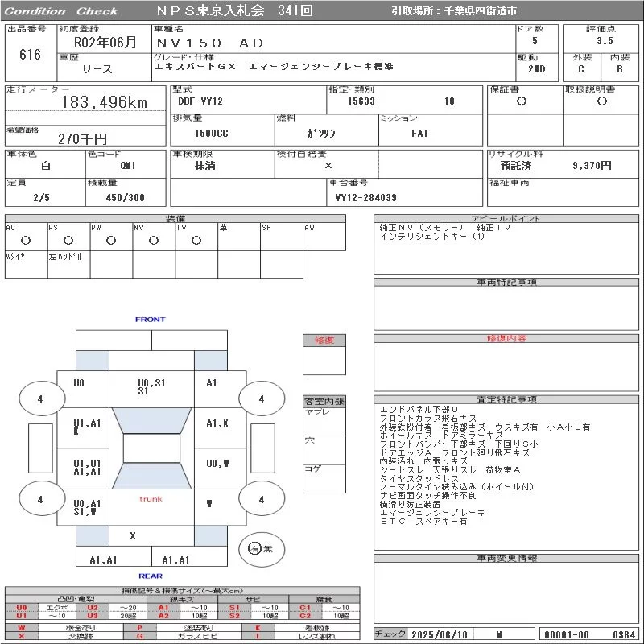The image size is (644, 644).
Task: Click the chassis number VY12-284039
Action: click(x=366, y=198)
